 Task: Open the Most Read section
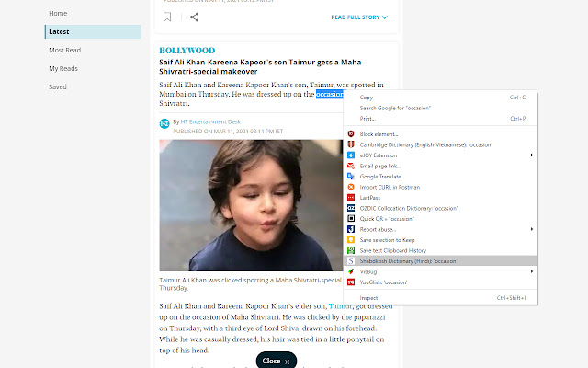coord(64,50)
